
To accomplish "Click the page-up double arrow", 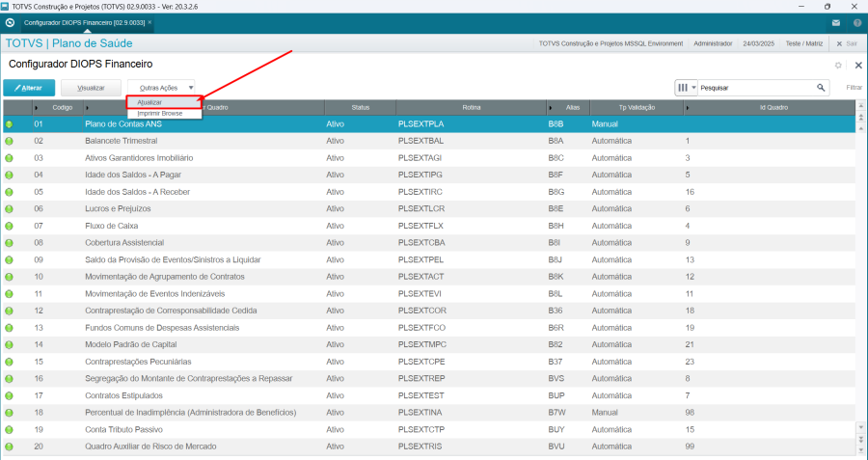I will (861, 117).
